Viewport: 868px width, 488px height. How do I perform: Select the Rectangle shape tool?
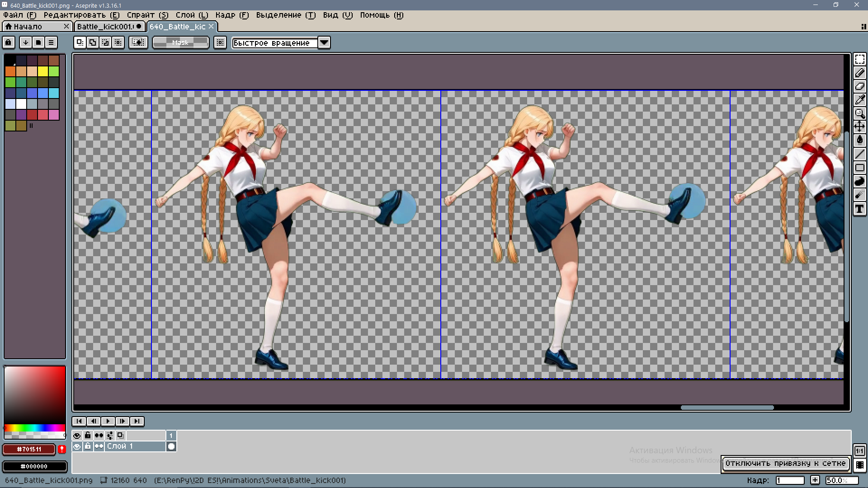coord(859,168)
